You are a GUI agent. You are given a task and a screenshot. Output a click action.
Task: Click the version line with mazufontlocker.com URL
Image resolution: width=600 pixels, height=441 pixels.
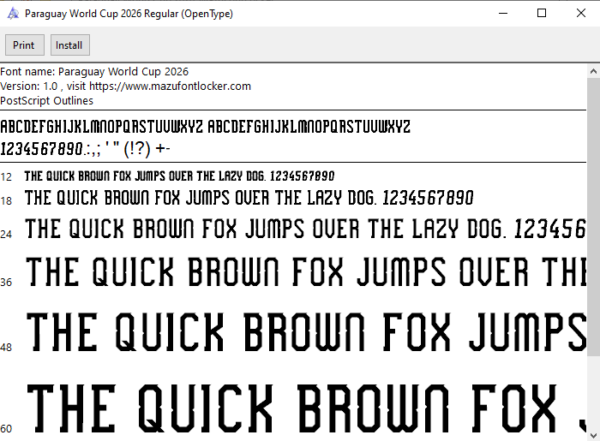click(x=126, y=86)
